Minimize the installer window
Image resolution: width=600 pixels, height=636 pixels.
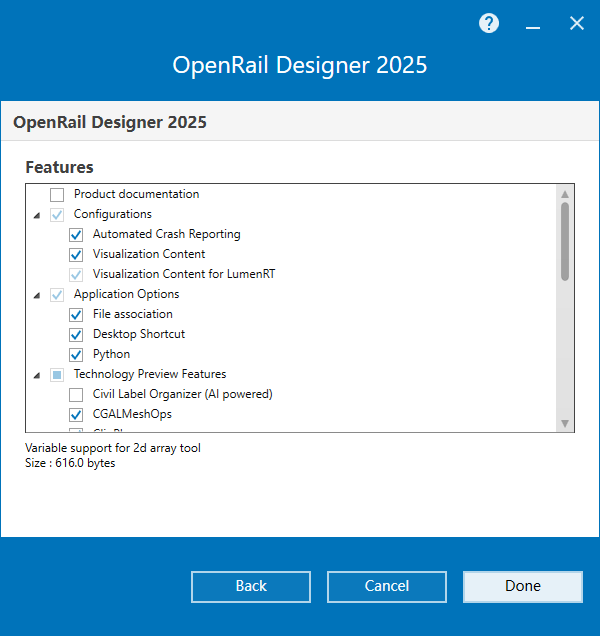tap(533, 24)
